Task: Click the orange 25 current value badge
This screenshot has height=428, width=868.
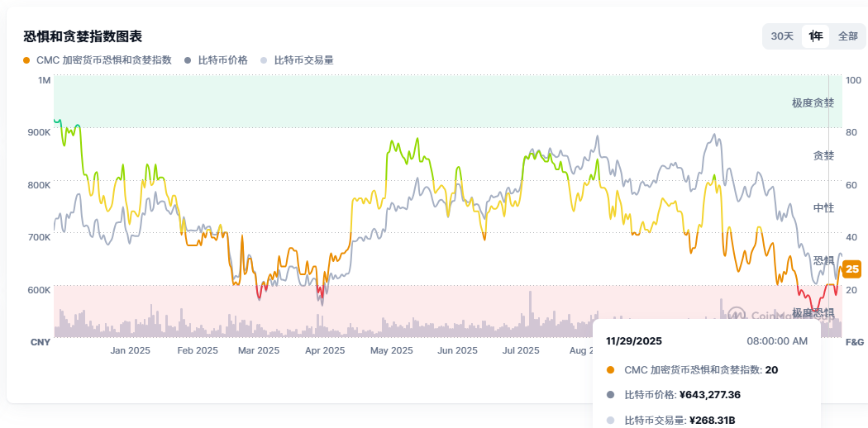Action: coord(852,269)
